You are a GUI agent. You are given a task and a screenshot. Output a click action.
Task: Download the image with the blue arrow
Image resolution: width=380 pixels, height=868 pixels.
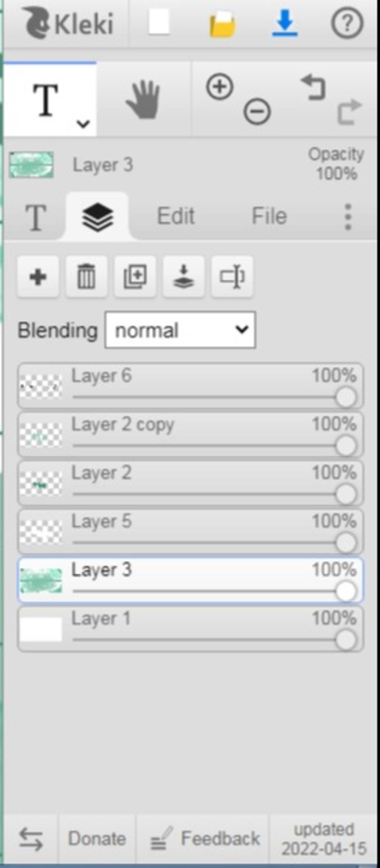[x=285, y=24]
